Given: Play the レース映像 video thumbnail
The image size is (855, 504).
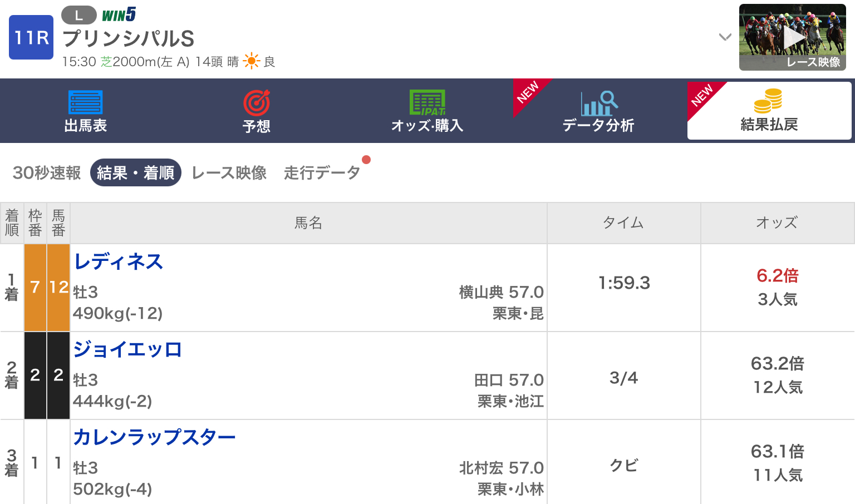Looking at the screenshot, I should 792,37.
